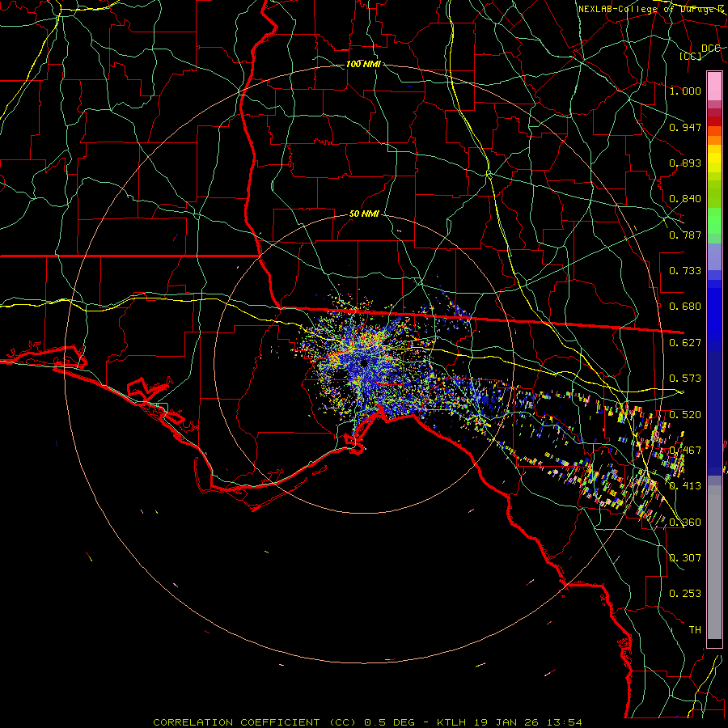Click the 0.947 scale value
The width and height of the screenshot is (728, 728).
685,127
